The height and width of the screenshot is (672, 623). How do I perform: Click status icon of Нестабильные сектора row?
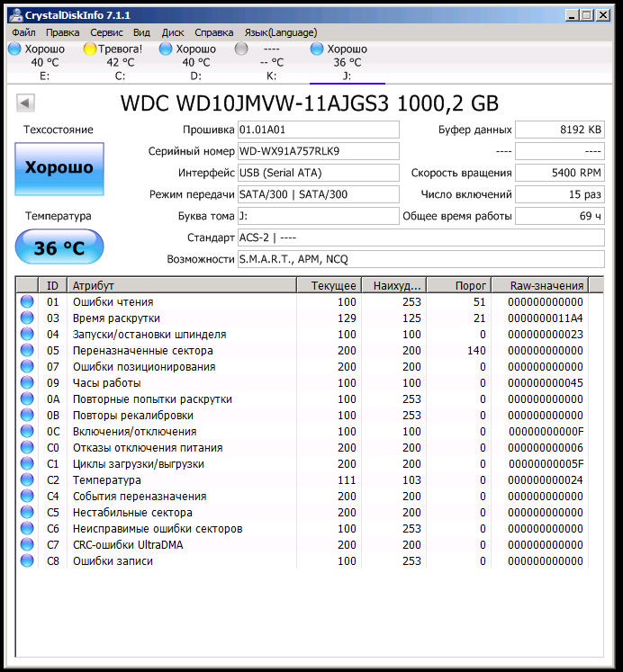(x=27, y=512)
